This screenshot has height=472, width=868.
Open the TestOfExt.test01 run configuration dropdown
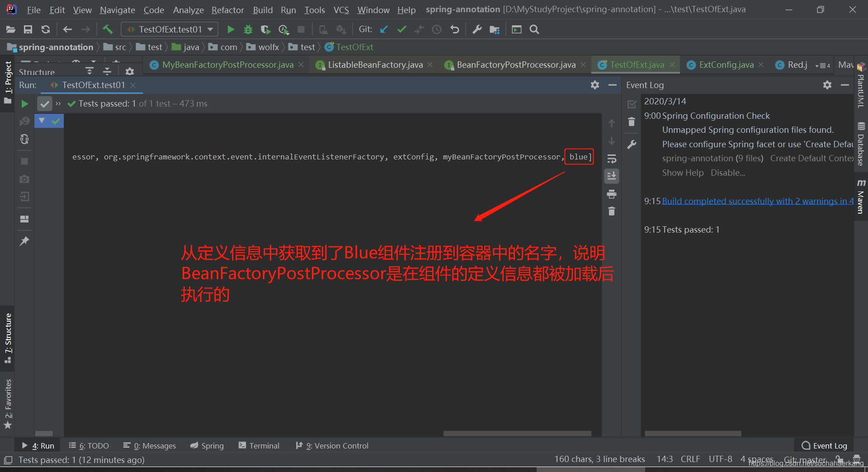(170, 29)
